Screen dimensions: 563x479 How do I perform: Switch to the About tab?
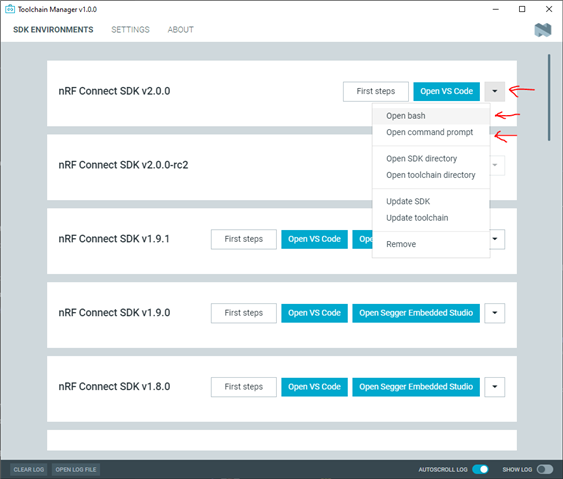[181, 30]
